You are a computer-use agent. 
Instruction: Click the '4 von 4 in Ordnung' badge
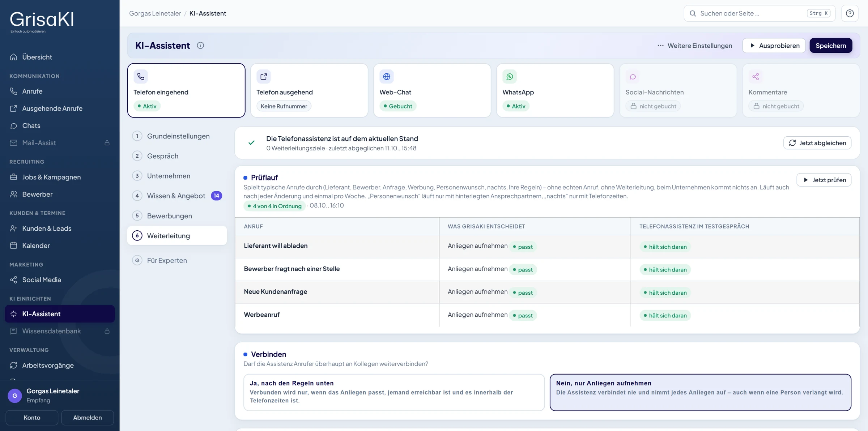[275, 206]
